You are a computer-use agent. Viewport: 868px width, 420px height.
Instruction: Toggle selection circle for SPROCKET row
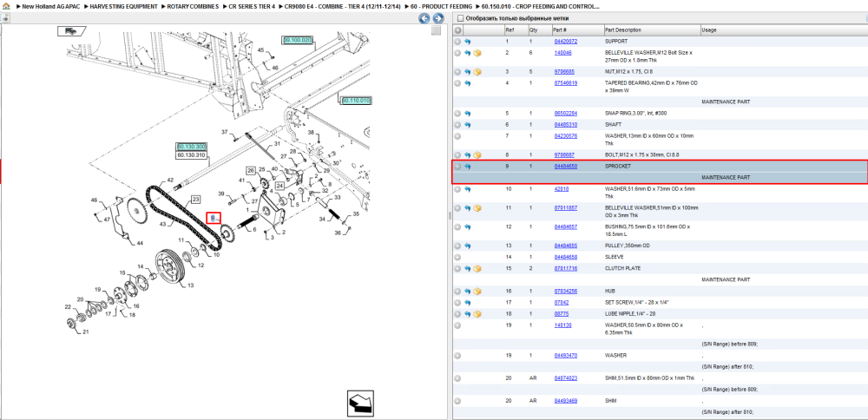click(457, 167)
